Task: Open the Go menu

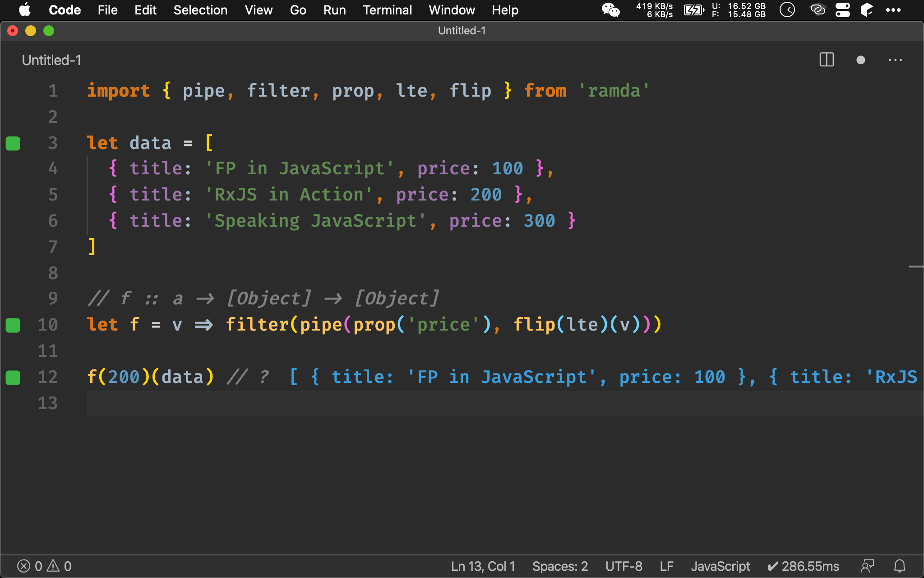Action: point(298,10)
